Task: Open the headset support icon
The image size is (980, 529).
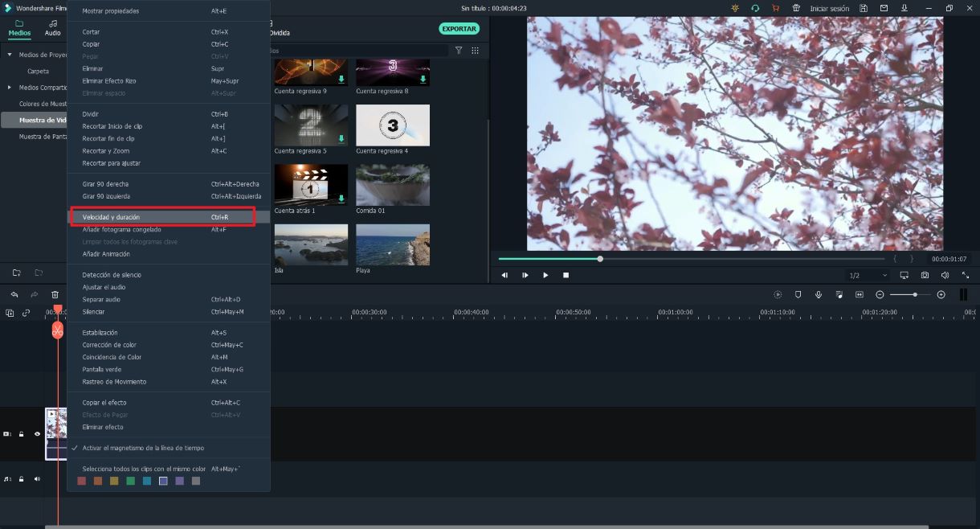Action: coord(755,8)
